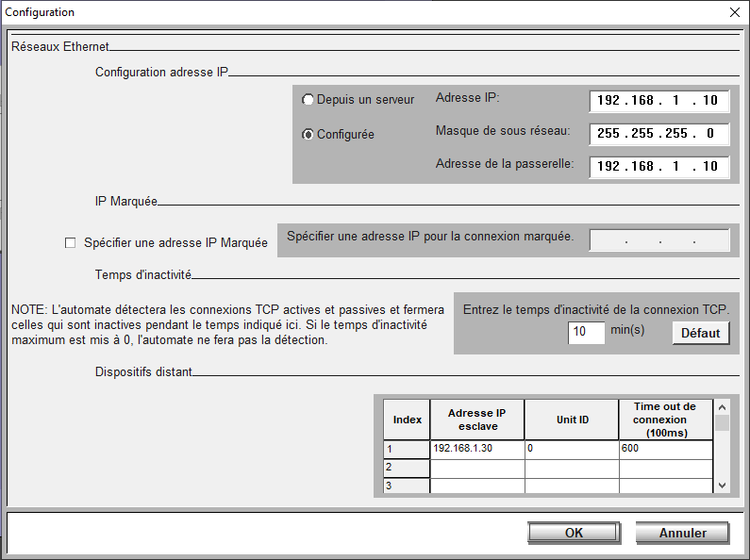Screen dimensions: 750x560
Task: Click the Adresse IP input field
Action: (658, 101)
